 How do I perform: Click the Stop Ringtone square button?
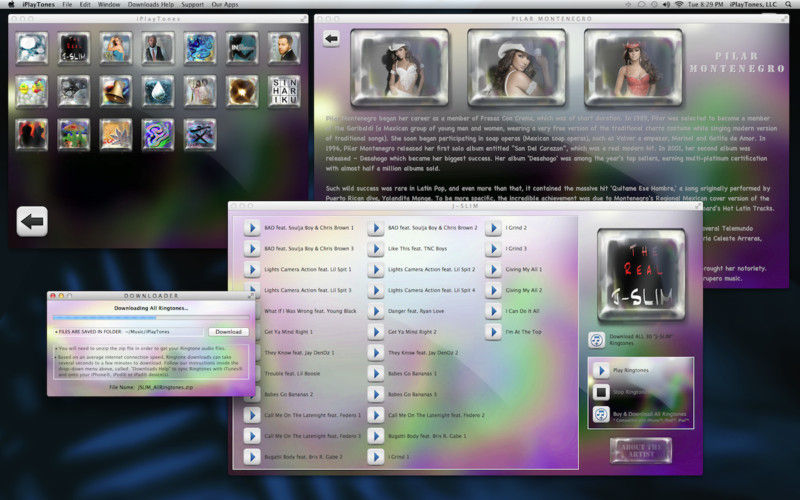click(x=601, y=392)
